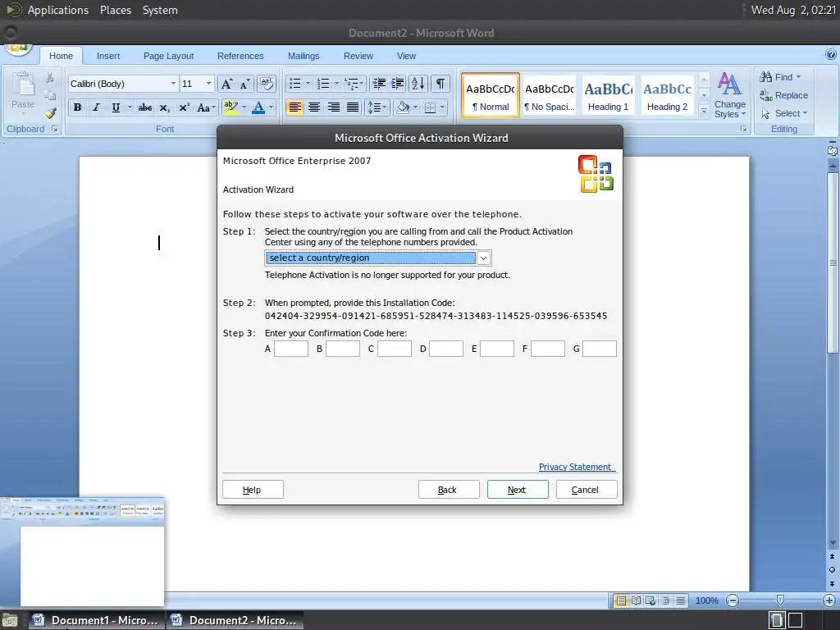Cancel the Activation Wizard
Screen dimensions: 840x630
(x=587, y=490)
